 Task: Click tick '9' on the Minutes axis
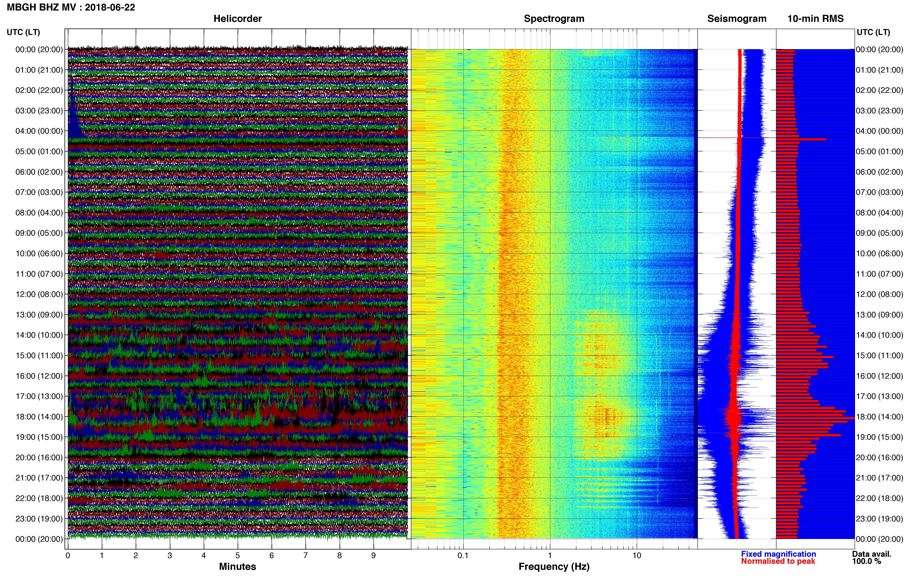pos(373,556)
